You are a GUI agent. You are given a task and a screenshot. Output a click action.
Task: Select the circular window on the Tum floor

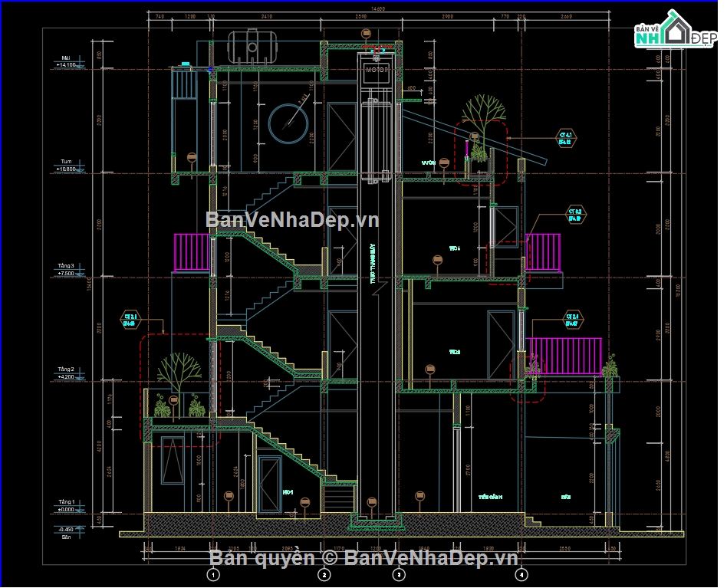click(289, 121)
